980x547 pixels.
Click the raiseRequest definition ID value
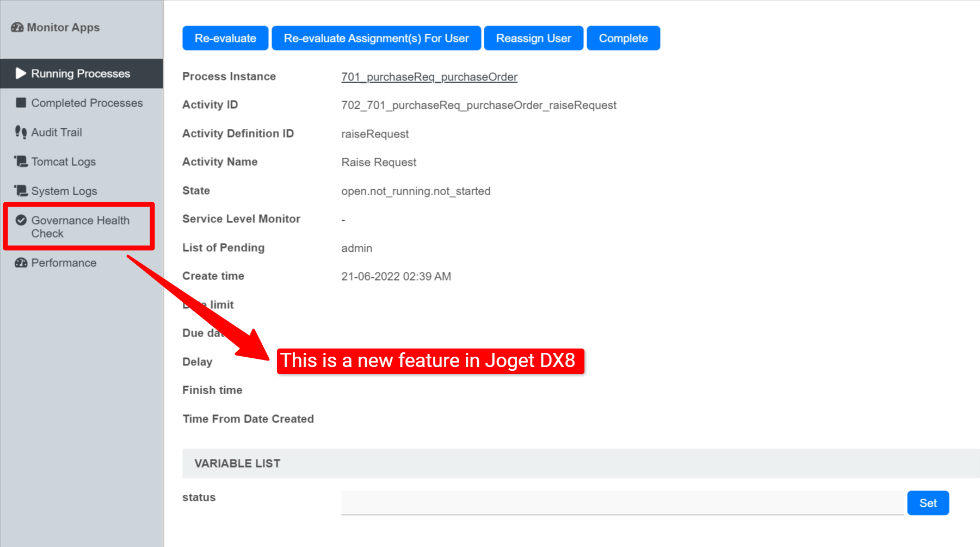click(375, 134)
